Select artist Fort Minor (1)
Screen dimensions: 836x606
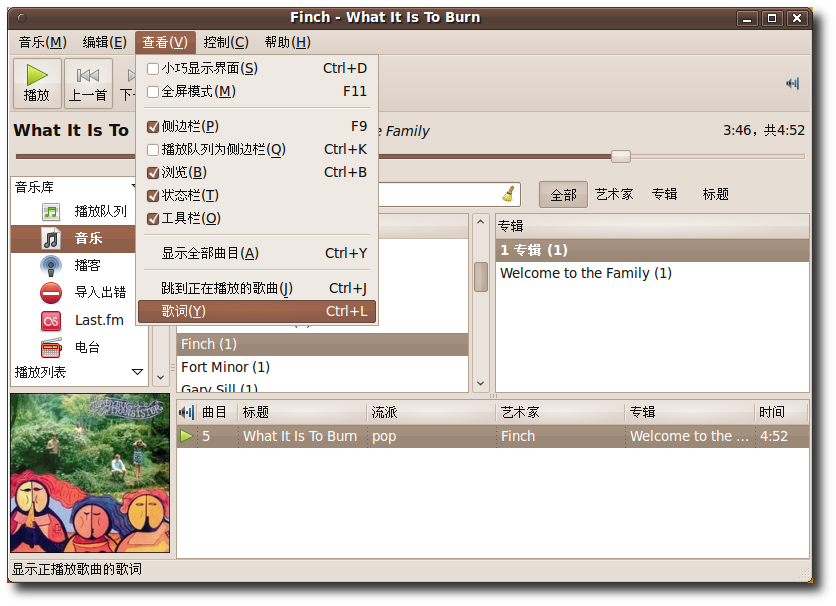[x=322, y=367]
